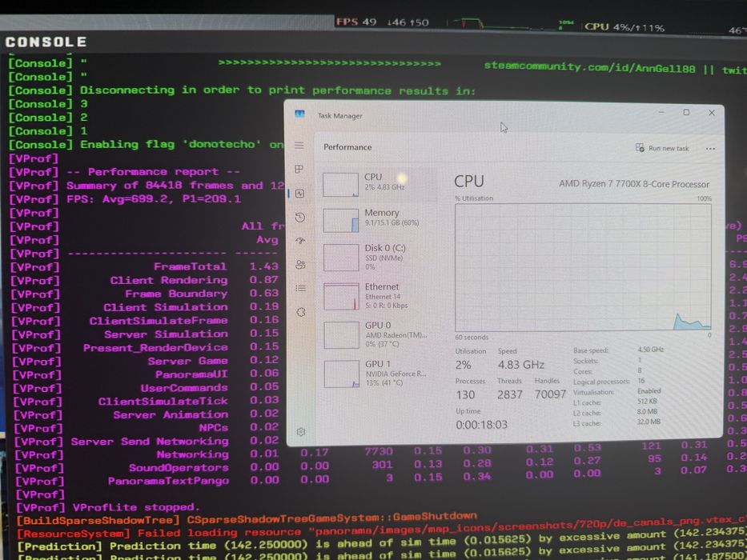The height and width of the screenshot is (560, 747).
Task: Click the CPU 4% overlay readout
Action: 624,27
